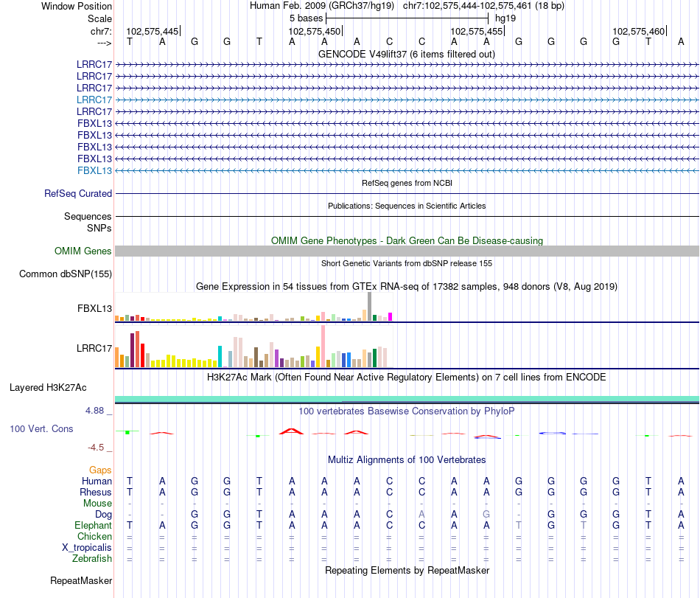Select the light-blue FBXL13 transcript label
Image resolution: width=700 pixels, height=598 pixels.
pyautogui.click(x=94, y=170)
